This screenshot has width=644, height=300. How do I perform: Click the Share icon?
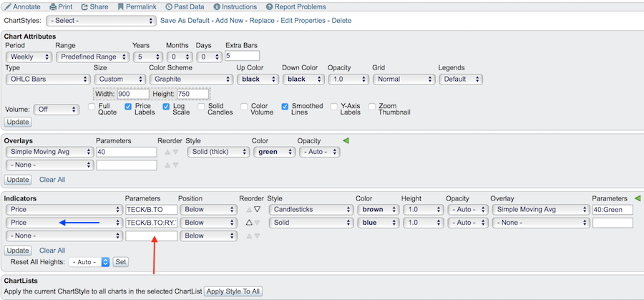point(84,6)
